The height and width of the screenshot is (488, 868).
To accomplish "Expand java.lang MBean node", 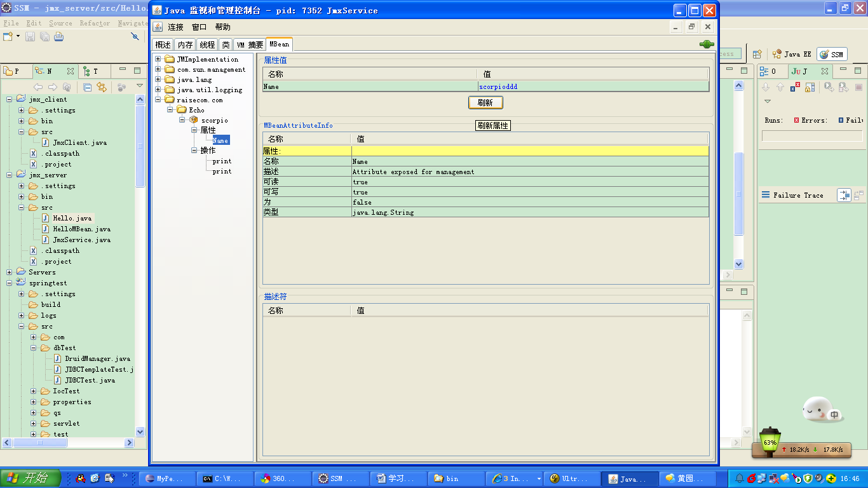I will pos(158,79).
